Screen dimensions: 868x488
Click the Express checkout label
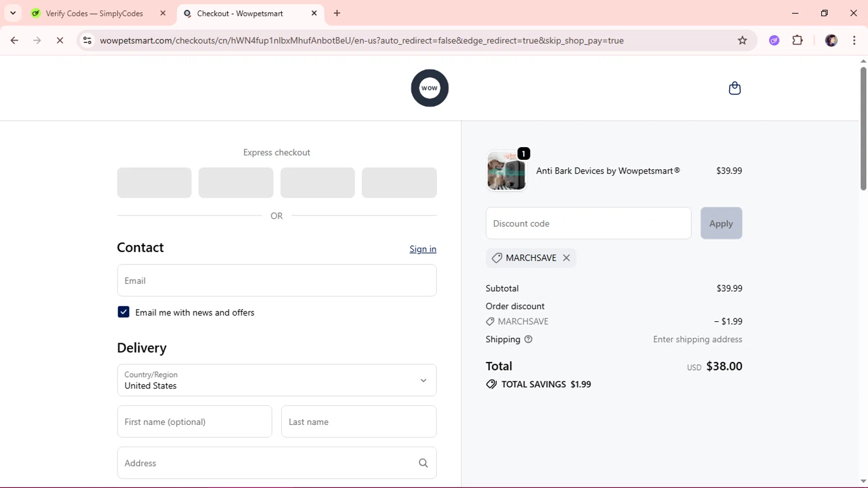coord(277,152)
